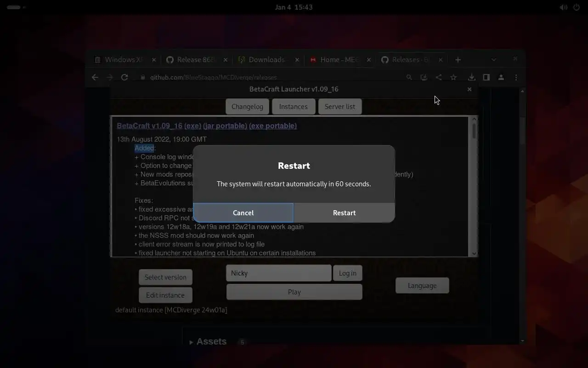Image resolution: width=588 pixels, height=368 pixels.
Task: Close the BetaCraft Launcher window
Action: pyautogui.click(x=469, y=89)
